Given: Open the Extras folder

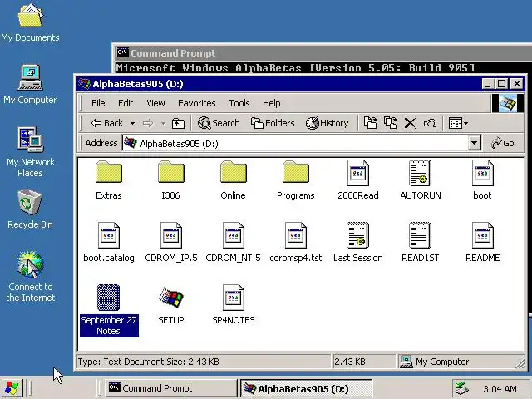Looking at the screenshot, I should (x=109, y=180).
